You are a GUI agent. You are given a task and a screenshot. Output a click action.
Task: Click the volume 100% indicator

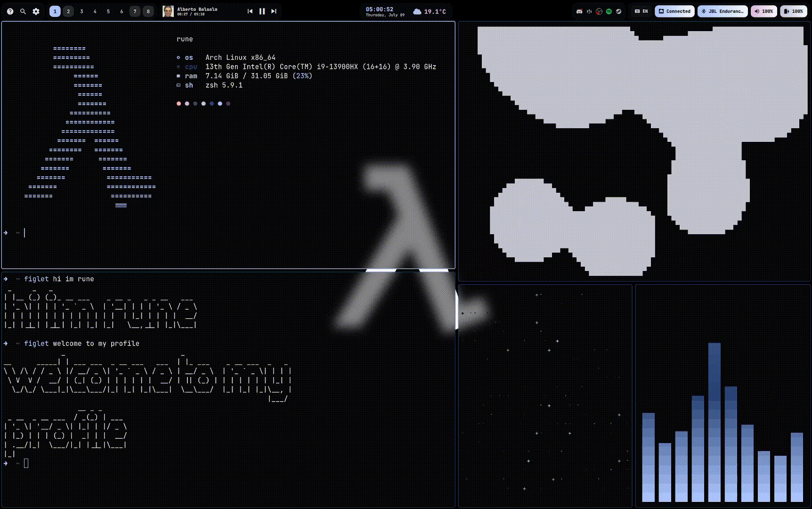(x=764, y=11)
